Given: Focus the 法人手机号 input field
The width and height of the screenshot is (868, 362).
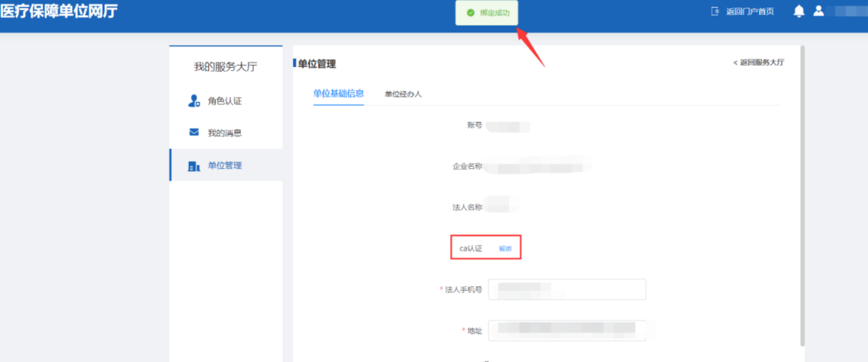Looking at the screenshot, I should [x=566, y=290].
